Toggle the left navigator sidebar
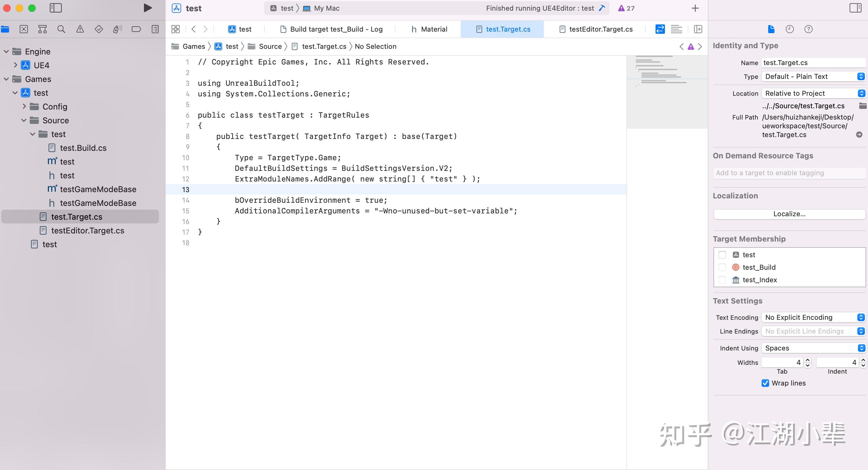Viewport: 868px width, 470px height. coord(56,8)
